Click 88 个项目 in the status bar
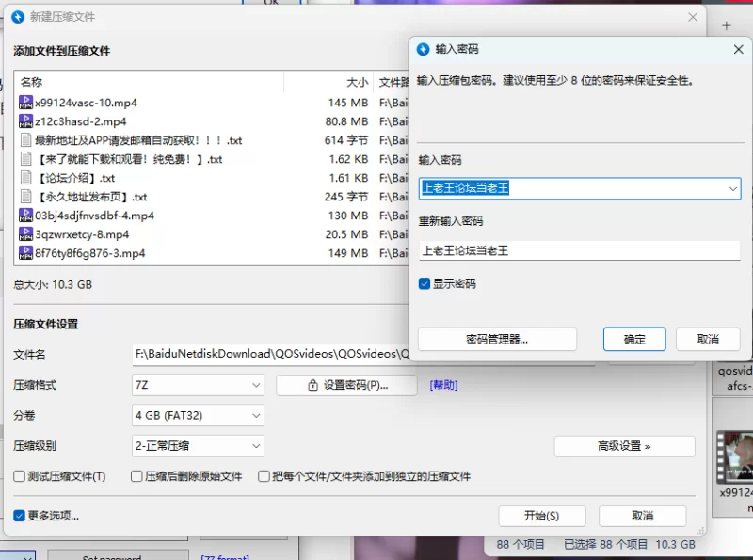Image resolution: width=753 pixels, height=560 pixels. (521, 545)
